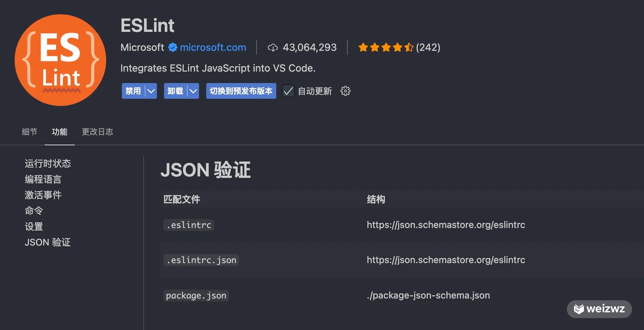
Task: Select 设置 in the features list
Action: pyautogui.click(x=34, y=227)
